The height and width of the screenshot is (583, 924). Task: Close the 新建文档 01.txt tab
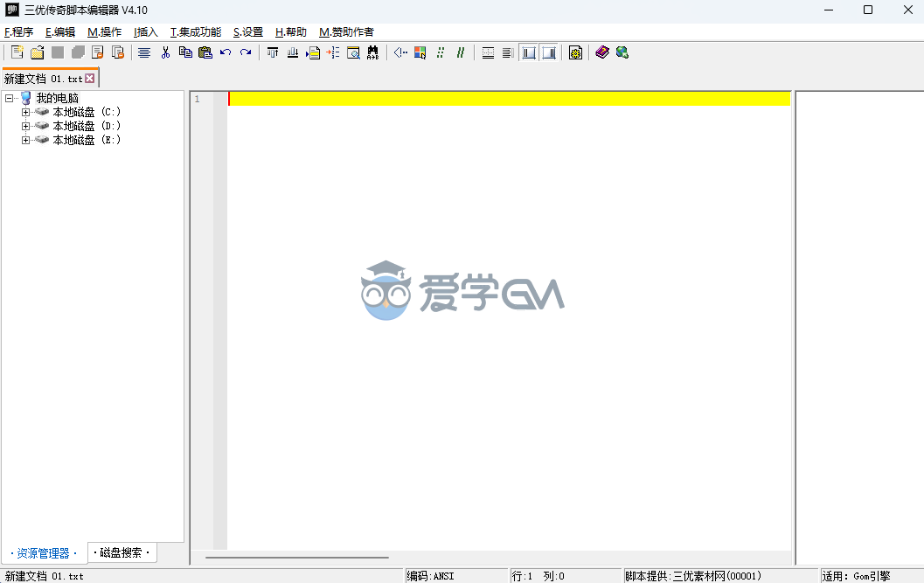89,79
